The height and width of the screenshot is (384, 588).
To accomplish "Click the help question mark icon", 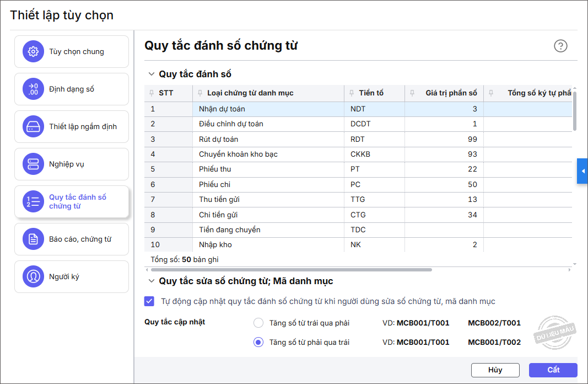I will click(x=560, y=46).
